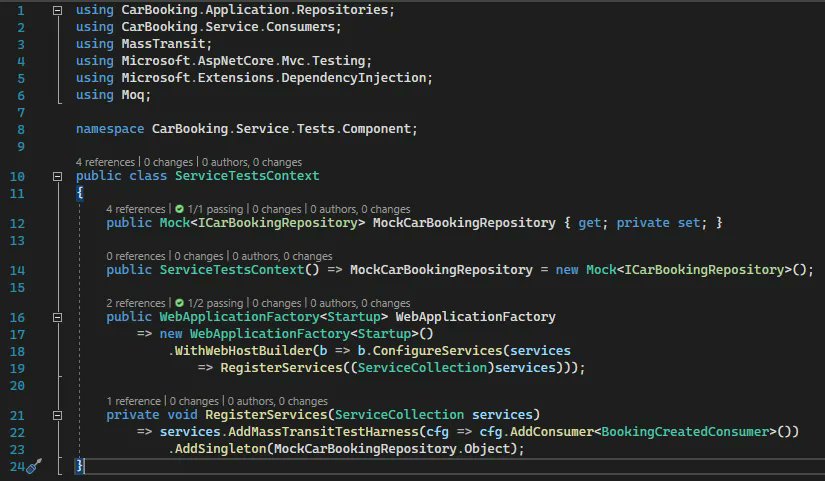Open the screwdriver quick actions icon on line 24

click(34, 466)
